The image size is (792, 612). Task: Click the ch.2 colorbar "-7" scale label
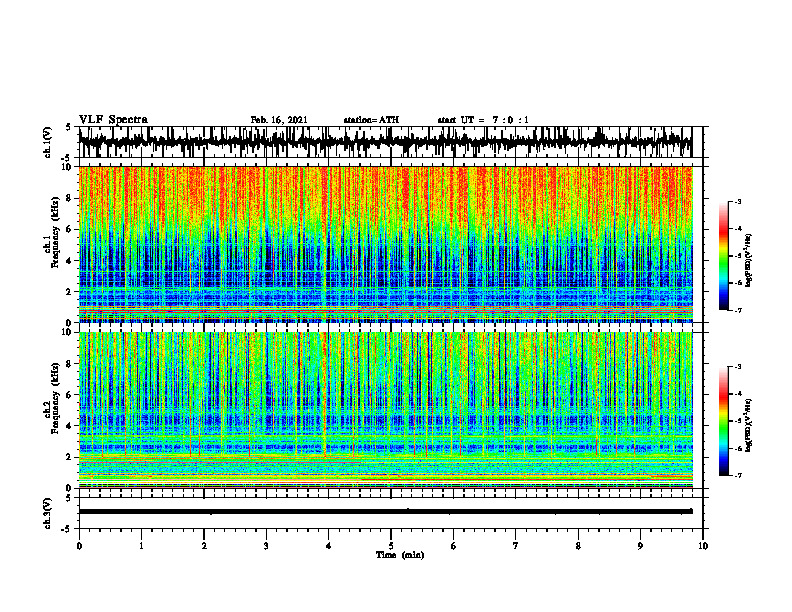coord(738,476)
